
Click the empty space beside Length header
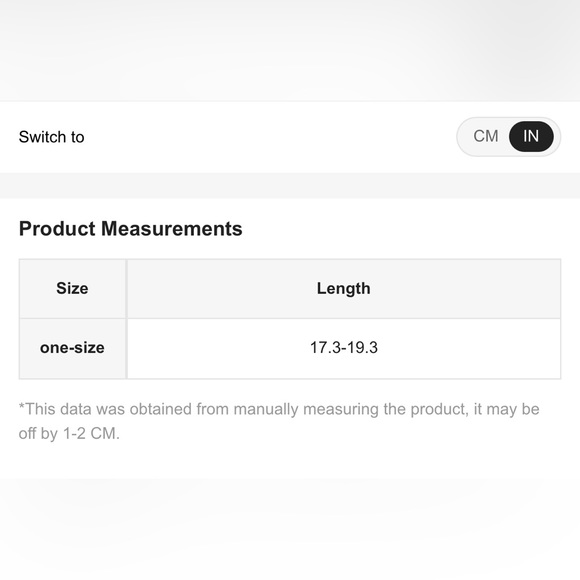pyautogui.click(x=466, y=289)
